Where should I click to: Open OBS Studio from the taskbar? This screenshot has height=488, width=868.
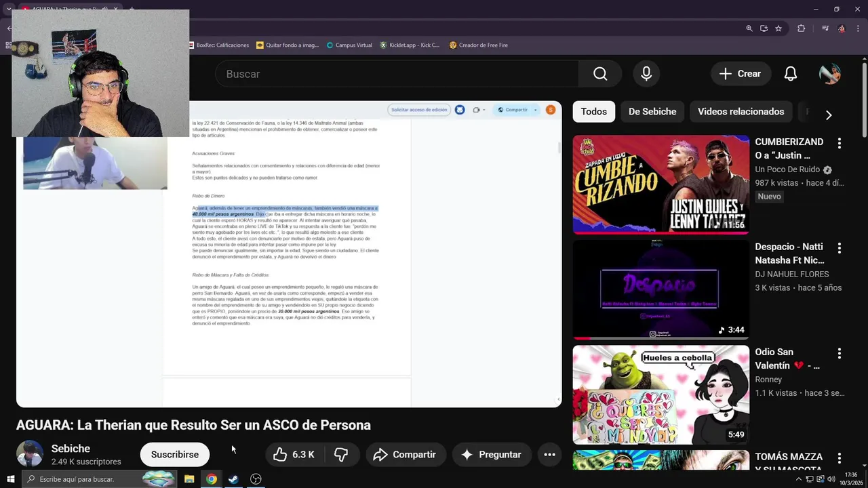tap(256, 479)
